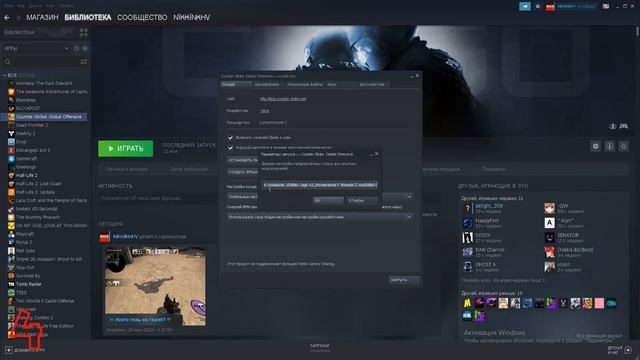640x360 pixels.
Task: Select Counter-Strike: Global Offensive in library
Action: click(x=45, y=117)
